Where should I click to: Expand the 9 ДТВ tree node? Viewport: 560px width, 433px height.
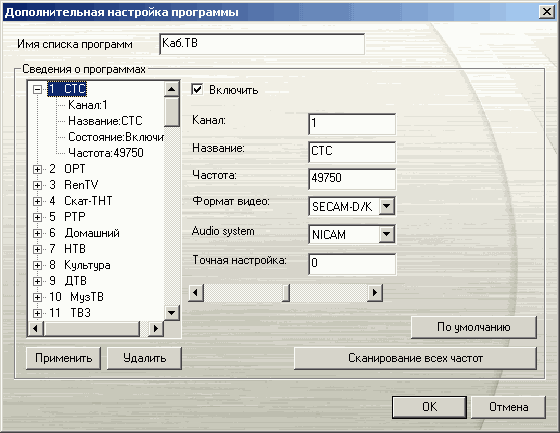coord(38,281)
